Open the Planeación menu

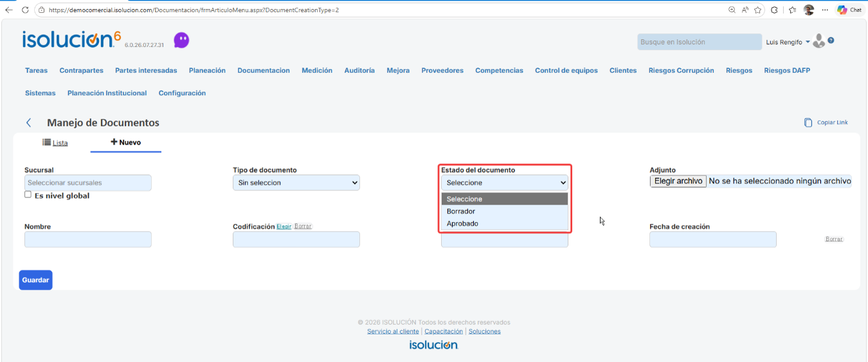[207, 71]
